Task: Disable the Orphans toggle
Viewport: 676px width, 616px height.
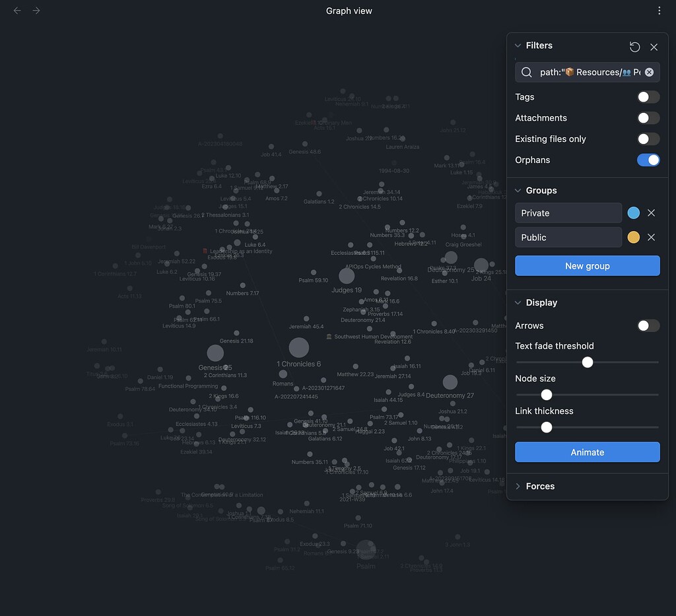Action: click(648, 160)
